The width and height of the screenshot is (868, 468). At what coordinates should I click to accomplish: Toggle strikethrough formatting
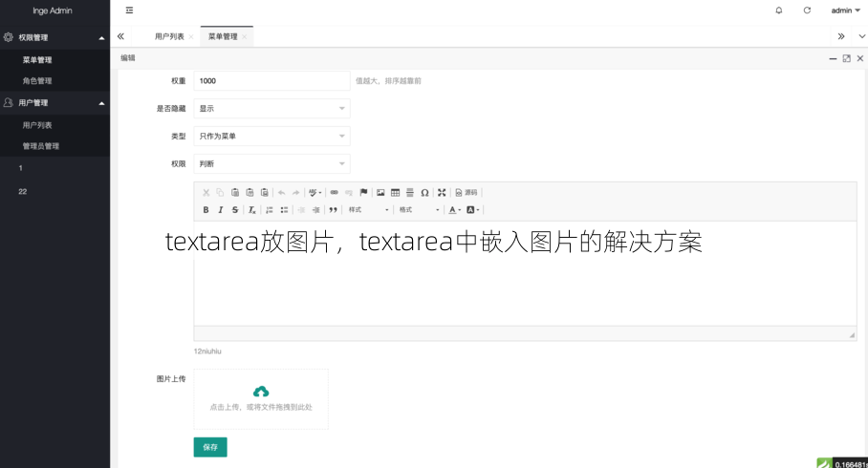[235, 210]
